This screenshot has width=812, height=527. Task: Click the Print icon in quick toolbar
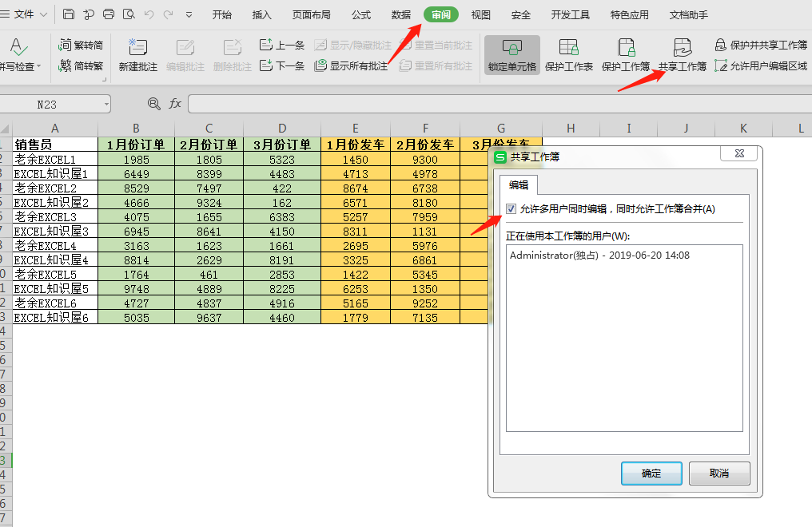[x=108, y=14]
